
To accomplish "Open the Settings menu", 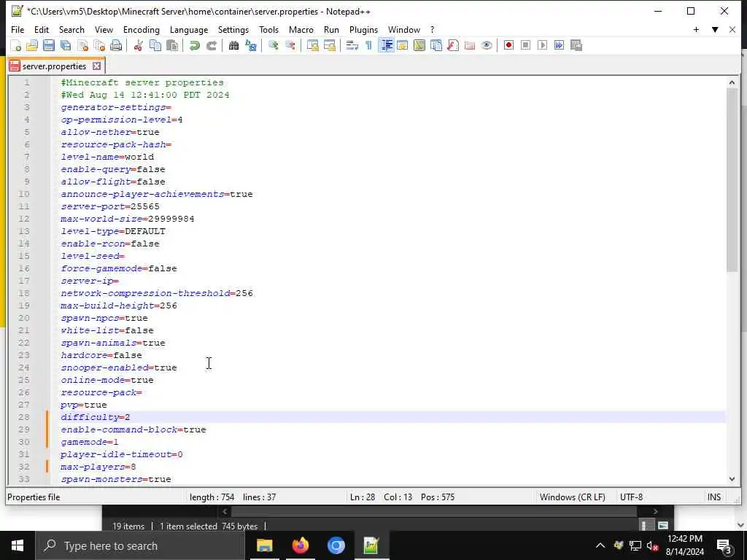I will coord(233,29).
